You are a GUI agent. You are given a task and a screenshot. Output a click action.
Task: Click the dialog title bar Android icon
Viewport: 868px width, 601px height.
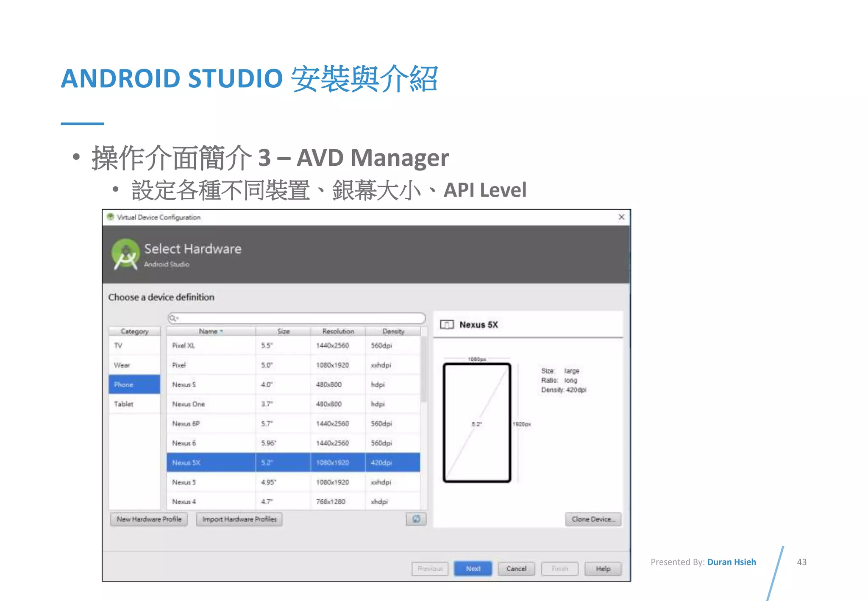[x=111, y=217]
